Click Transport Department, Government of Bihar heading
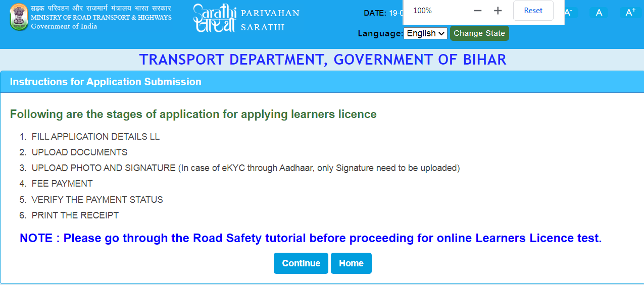The height and width of the screenshot is (285, 644). (323, 60)
